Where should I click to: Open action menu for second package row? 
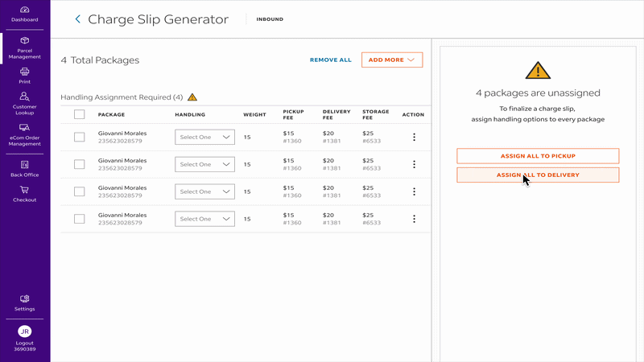414,164
